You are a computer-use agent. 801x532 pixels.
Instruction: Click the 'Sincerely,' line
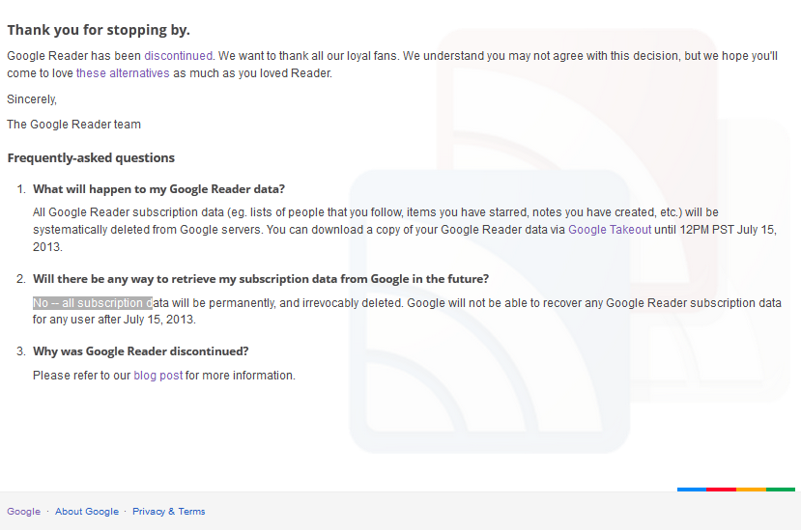(x=32, y=99)
